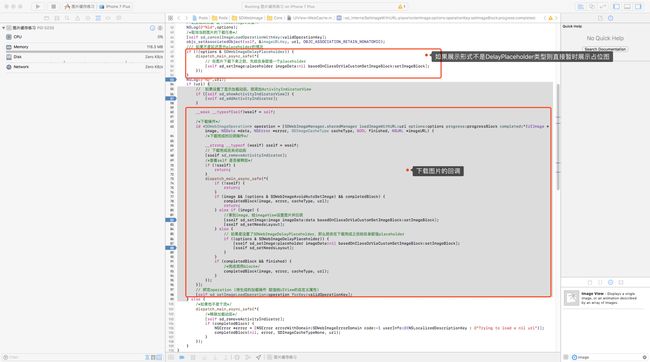Toggle the breakpoint on the sd_addActivityIndicator line
The height and width of the screenshot is (362, 650).
pos(171,98)
